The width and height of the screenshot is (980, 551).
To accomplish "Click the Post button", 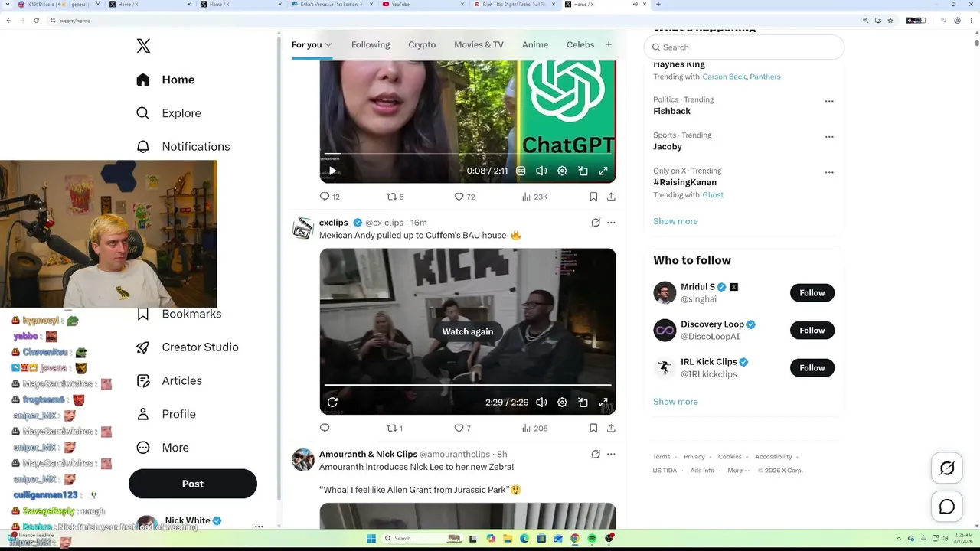I will coord(193,484).
